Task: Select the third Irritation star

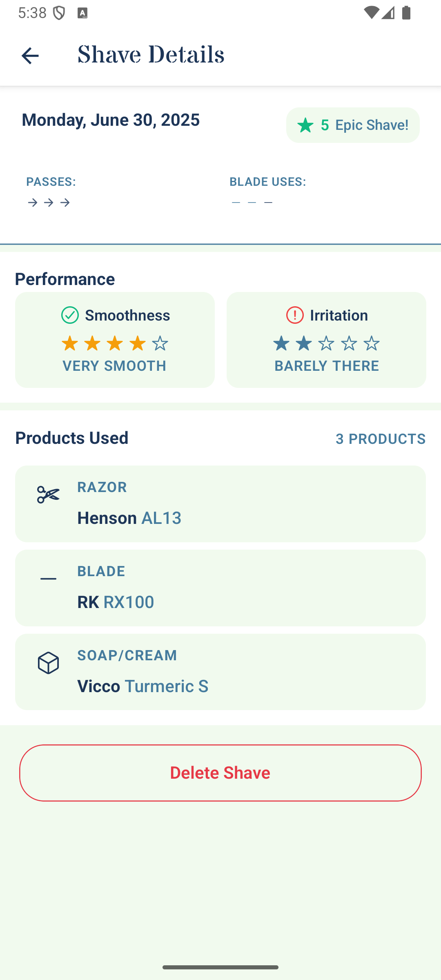Action: click(326, 343)
